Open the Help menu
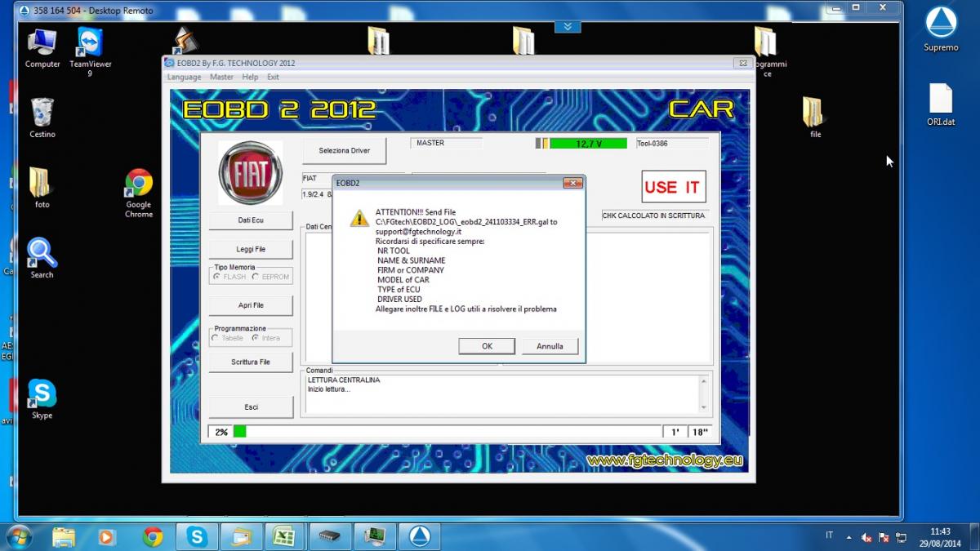The width and height of the screenshot is (980, 551). pos(250,77)
